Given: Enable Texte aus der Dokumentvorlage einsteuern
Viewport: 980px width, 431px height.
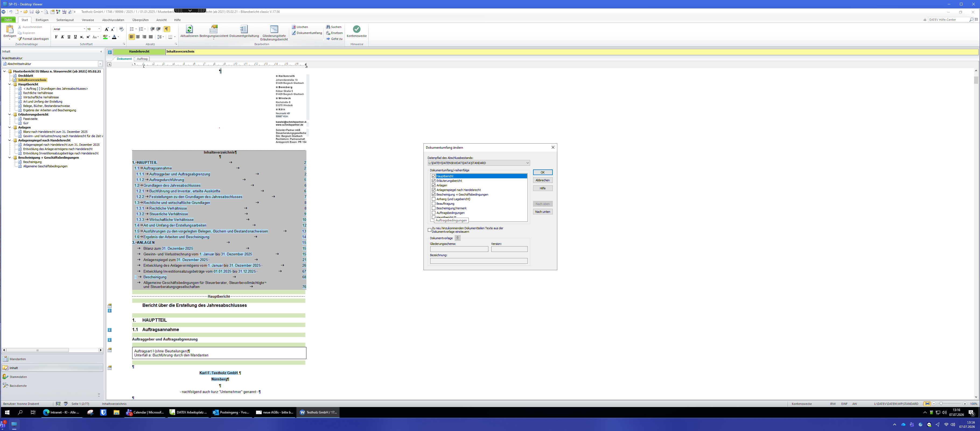Looking at the screenshot, I should click(429, 230).
